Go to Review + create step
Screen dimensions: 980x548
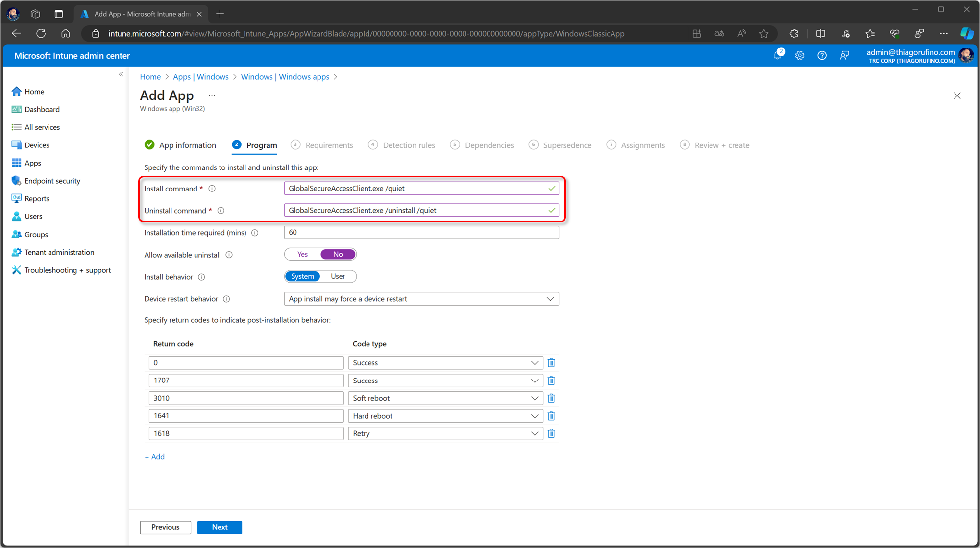pyautogui.click(x=714, y=145)
